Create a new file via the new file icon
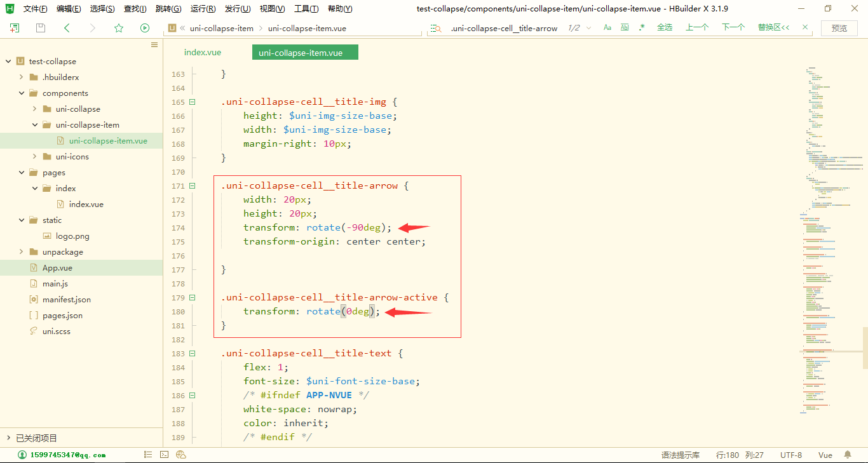The width and height of the screenshot is (868, 463). pos(13,29)
